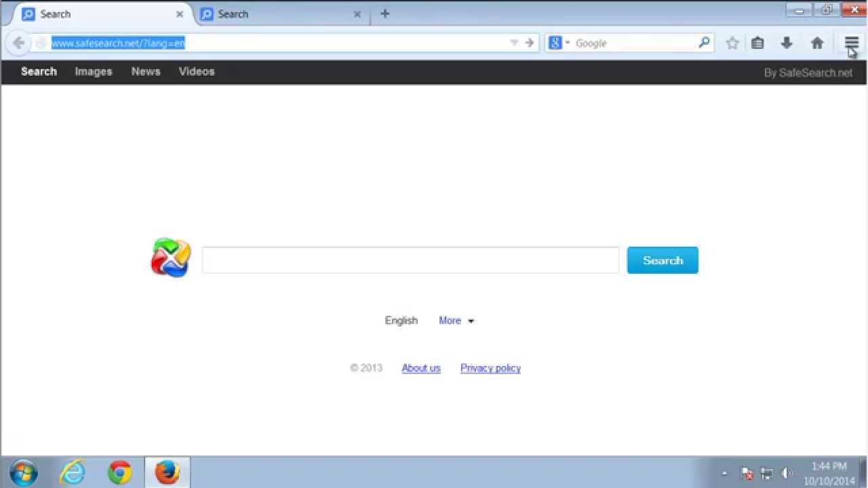Open the Windows Start menu

pyautogui.click(x=23, y=472)
